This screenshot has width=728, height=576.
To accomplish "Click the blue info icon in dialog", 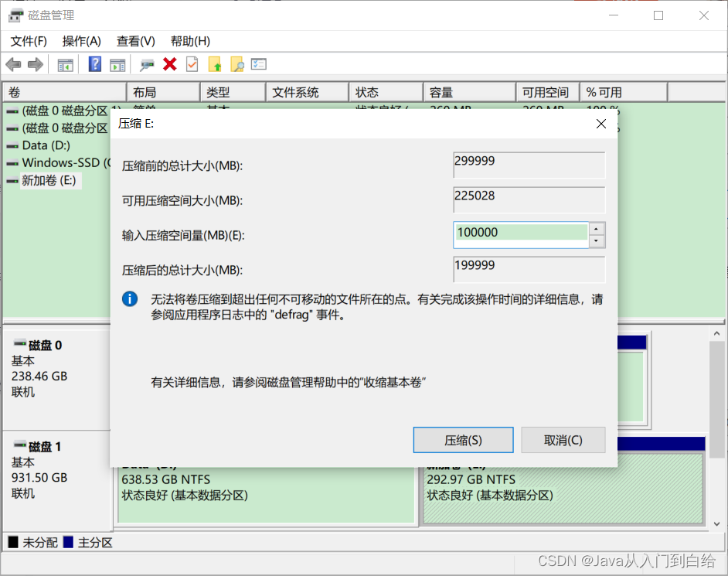I will pyautogui.click(x=130, y=298).
